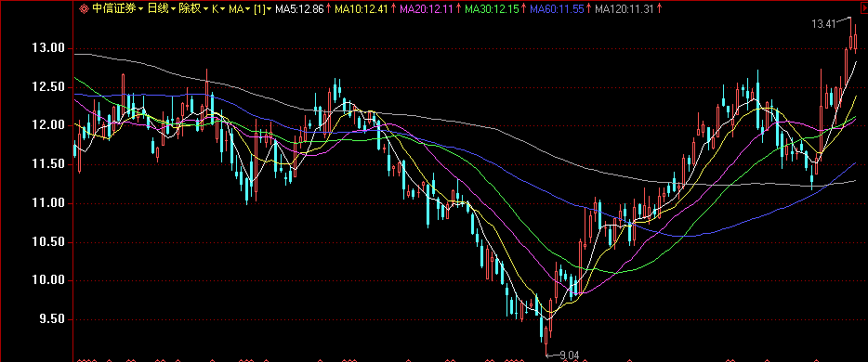Click the 12.50 price axis label
868x362 pixels.
pyautogui.click(x=47, y=87)
